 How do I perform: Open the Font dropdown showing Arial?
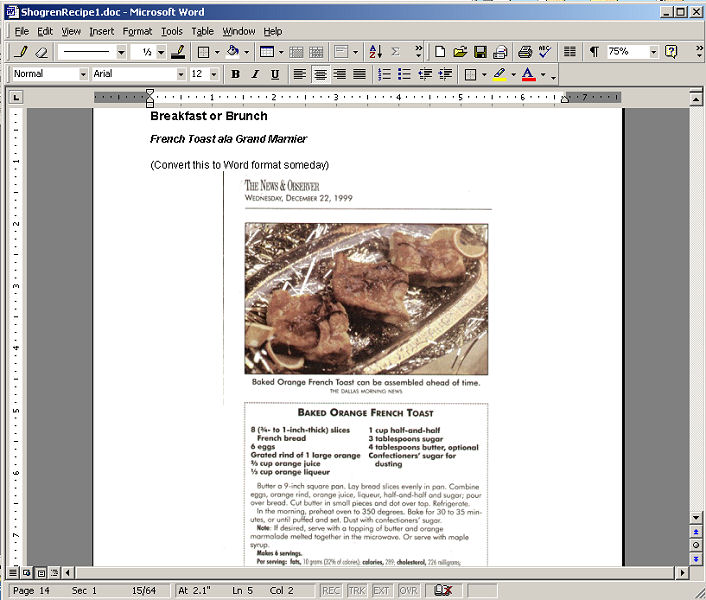pyautogui.click(x=181, y=74)
